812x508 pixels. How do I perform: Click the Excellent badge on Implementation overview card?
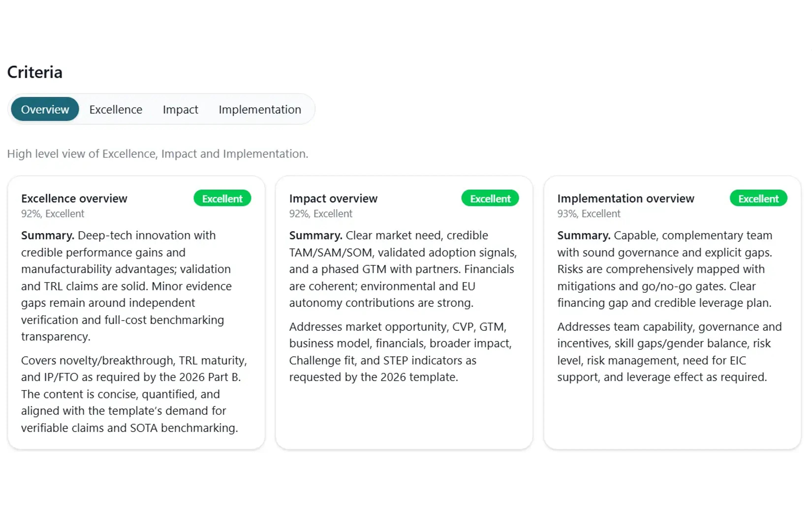[758, 198]
